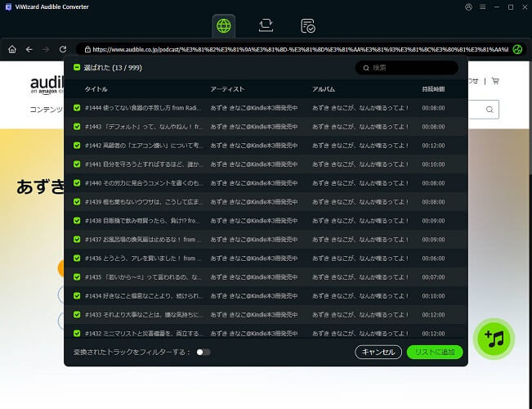
Task: Click the キャンセル button
Action: (x=378, y=352)
